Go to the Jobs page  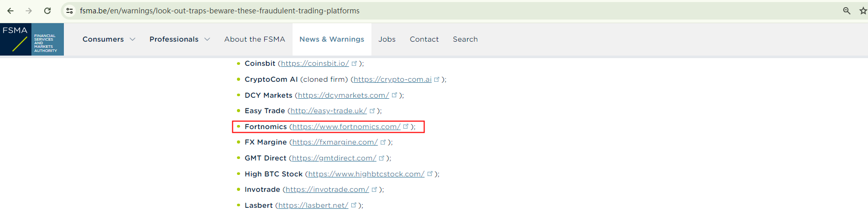click(x=387, y=39)
